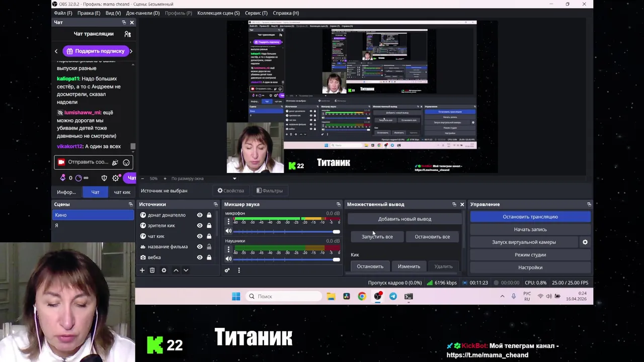Float the Чат dock panel
Viewport: 644px width, 362px height.
[124, 23]
